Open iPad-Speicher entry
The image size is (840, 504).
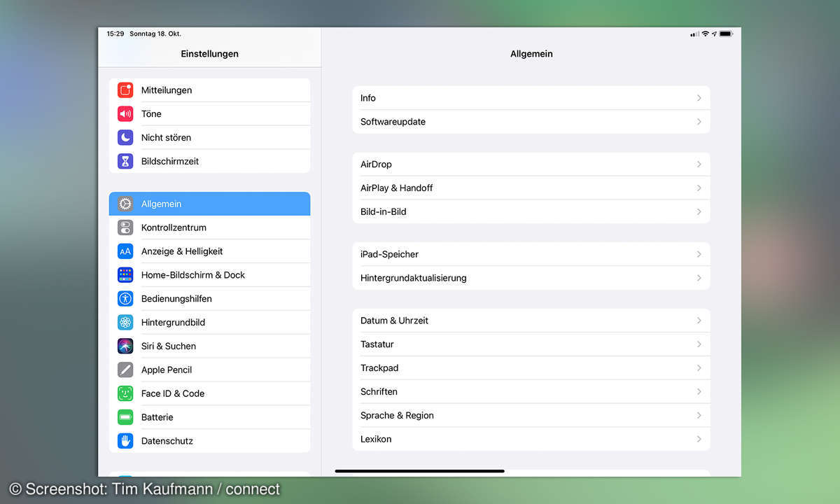pos(531,254)
